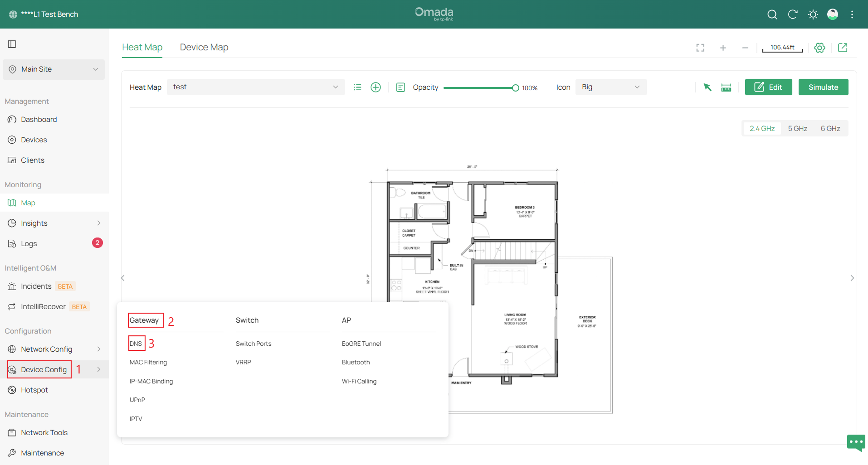Select the 5 GHz band
The image size is (868, 465).
coord(797,128)
